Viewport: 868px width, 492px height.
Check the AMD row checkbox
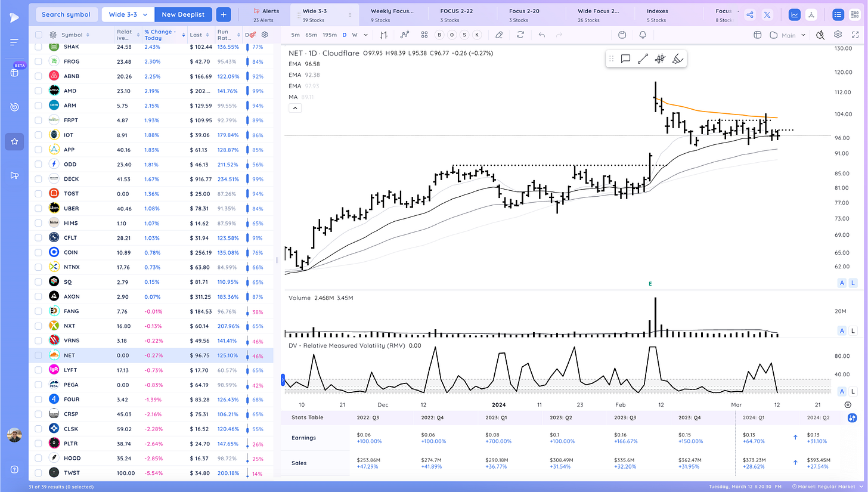click(38, 91)
